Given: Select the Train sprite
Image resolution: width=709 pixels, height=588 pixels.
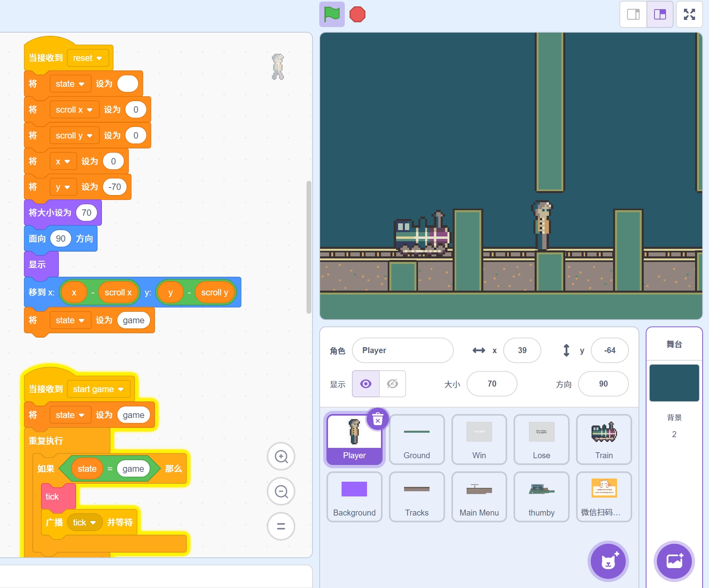Looking at the screenshot, I should tap(604, 439).
